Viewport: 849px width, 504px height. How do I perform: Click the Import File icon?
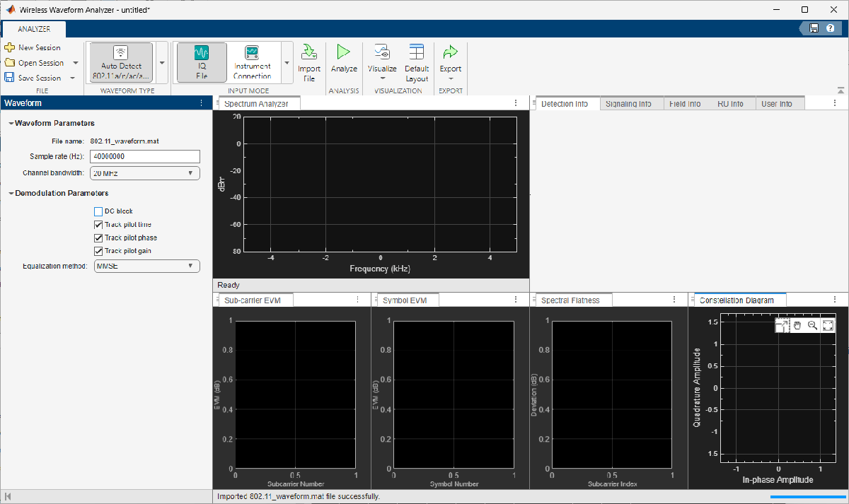point(308,53)
